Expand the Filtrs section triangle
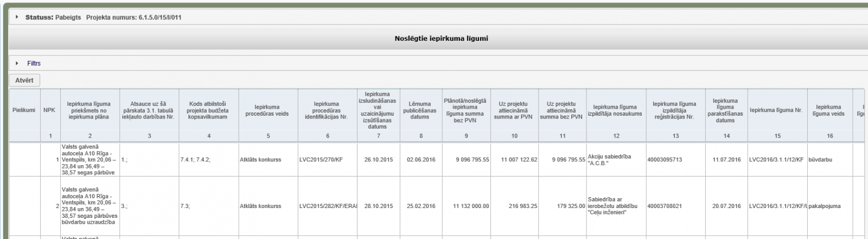Image resolution: width=868 pixels, height=239 pixels. tap(17, 64)
